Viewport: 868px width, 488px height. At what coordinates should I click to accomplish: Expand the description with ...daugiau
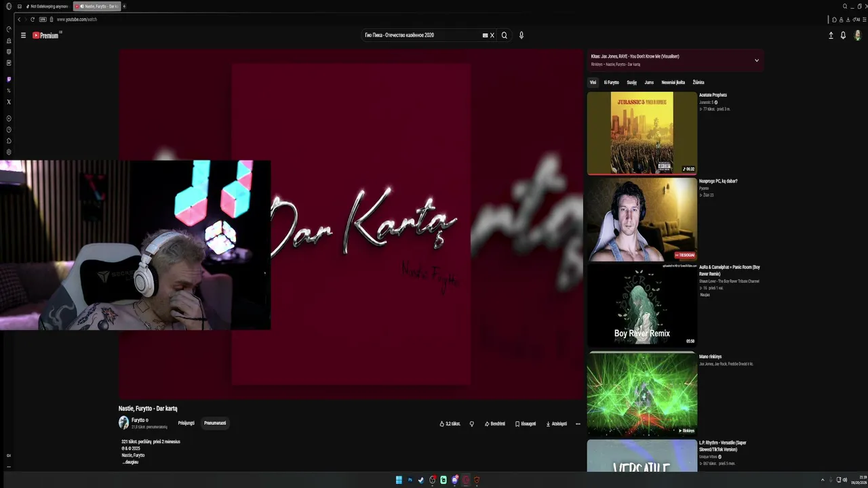tap(130, 462)
